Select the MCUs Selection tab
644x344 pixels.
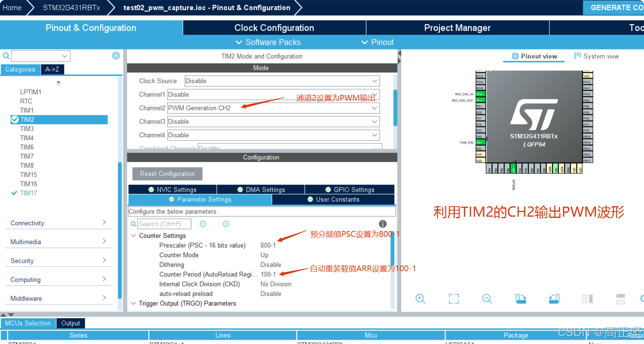(x=28, y=323)
